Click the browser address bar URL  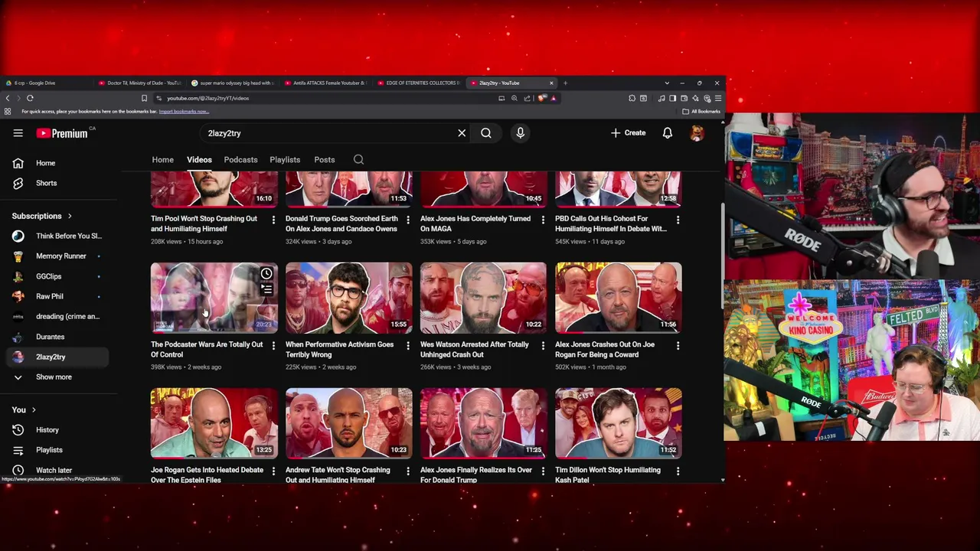[x=208, y=98]
